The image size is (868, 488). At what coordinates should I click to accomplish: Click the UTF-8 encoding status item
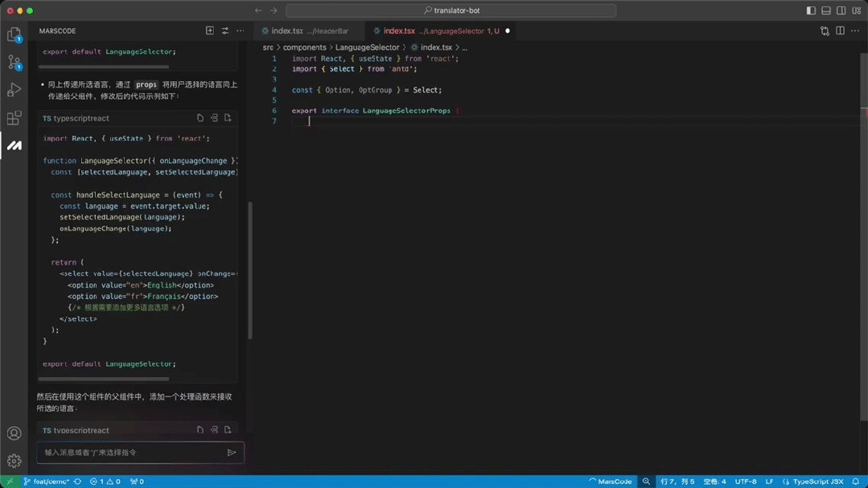tap(746, 482)
